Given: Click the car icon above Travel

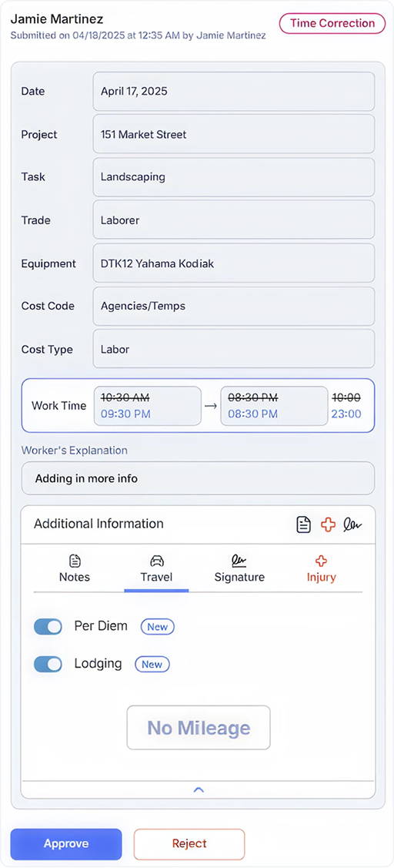Looking at the screenshot, I should pyautogui.click(x=157, y=561).
